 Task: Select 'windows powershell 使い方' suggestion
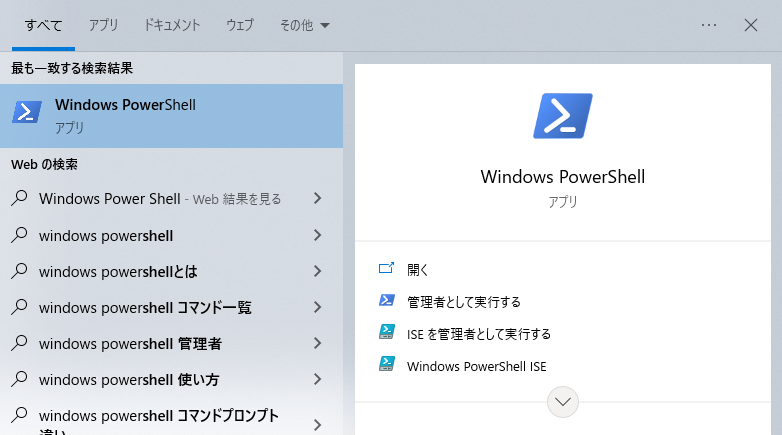pyautogui.click(x=171, y=379)
